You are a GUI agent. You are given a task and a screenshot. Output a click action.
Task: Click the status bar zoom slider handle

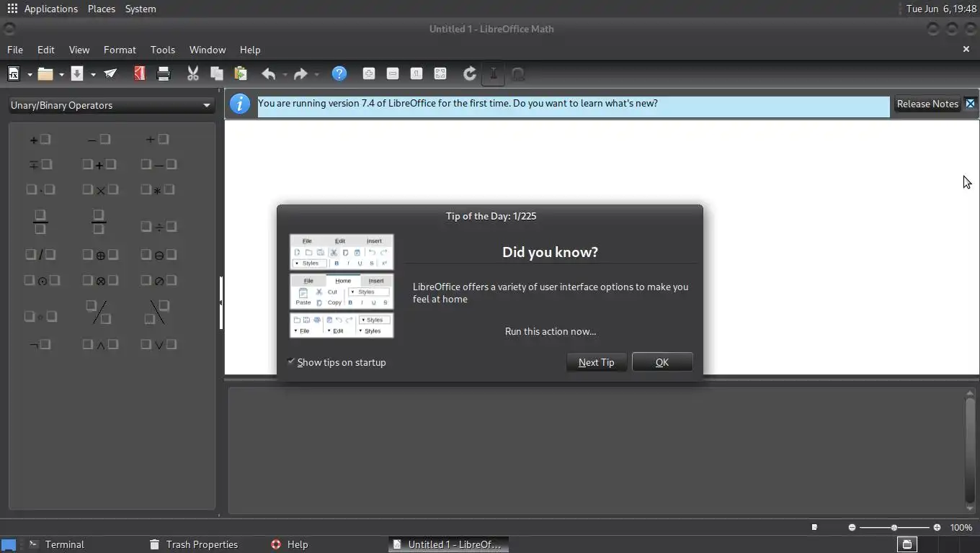click(x=894, y=528)
